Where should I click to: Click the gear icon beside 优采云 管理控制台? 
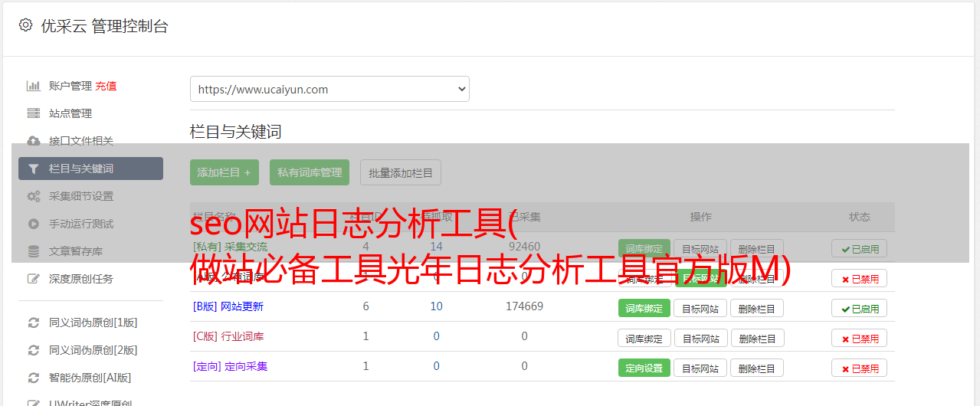(x=26, y=25)
